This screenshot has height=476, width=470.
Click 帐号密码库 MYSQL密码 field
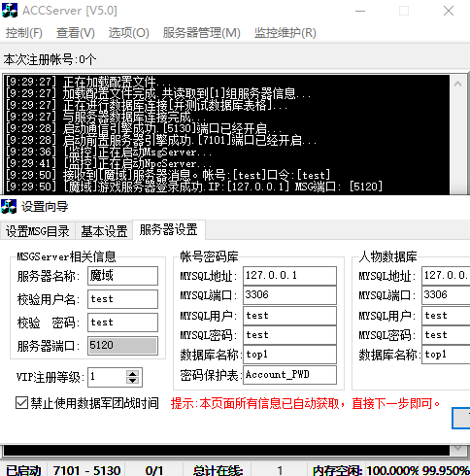point(289,335)
